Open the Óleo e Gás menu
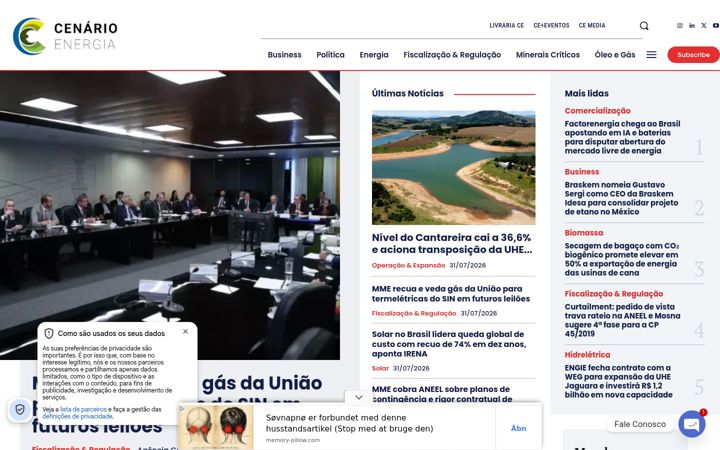Viewport: 720px width, 450px height. (x=615, y=55)
